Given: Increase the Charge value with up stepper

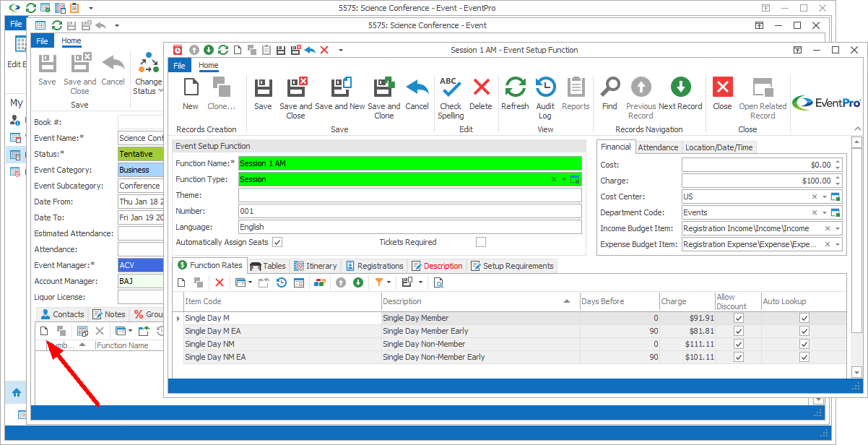Looking at the screenshot, I should (x=837, y=178).
